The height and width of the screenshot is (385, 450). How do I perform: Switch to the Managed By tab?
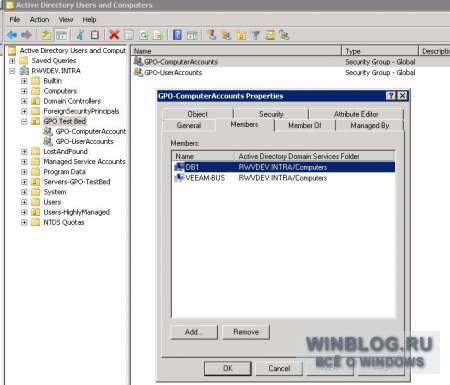coord(370,125)
